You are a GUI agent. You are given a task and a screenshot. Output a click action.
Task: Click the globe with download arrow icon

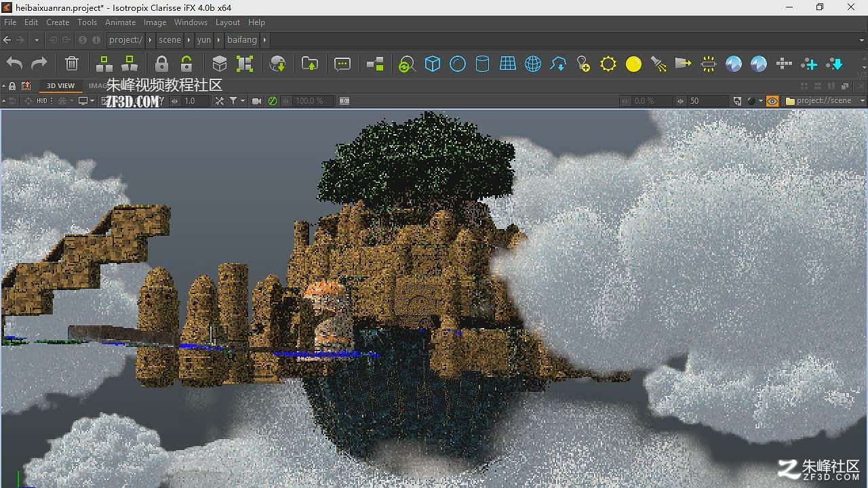(277, 64)
